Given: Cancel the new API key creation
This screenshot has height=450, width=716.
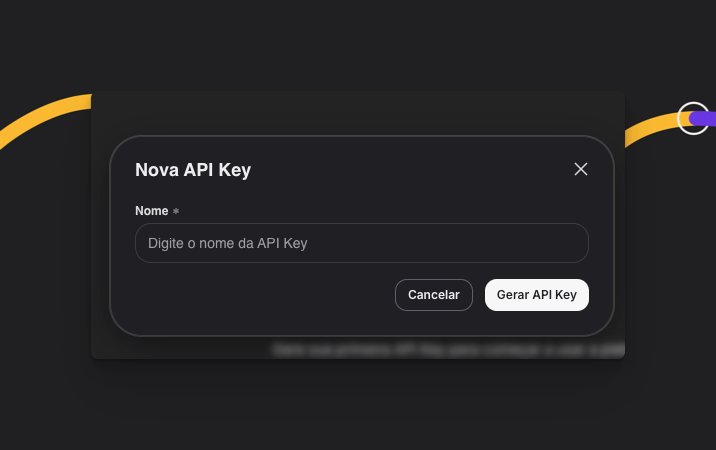Looking at the screenshot, I should [434, 295].
